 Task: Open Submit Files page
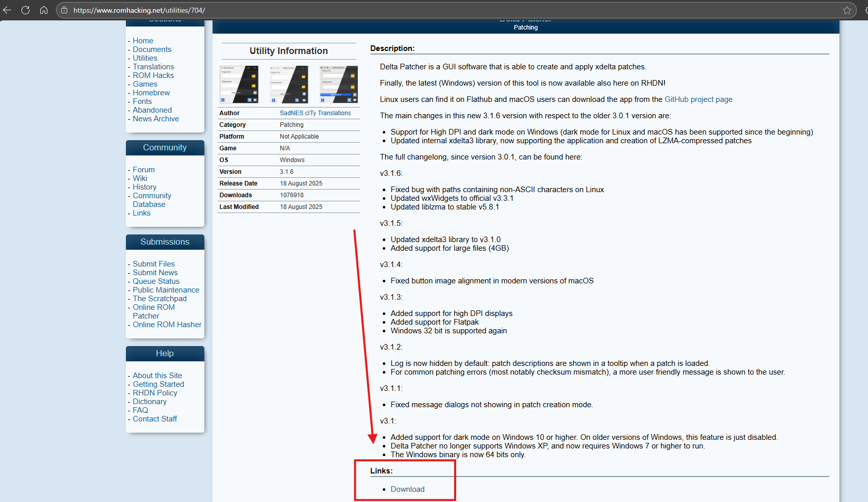(154, 264)
